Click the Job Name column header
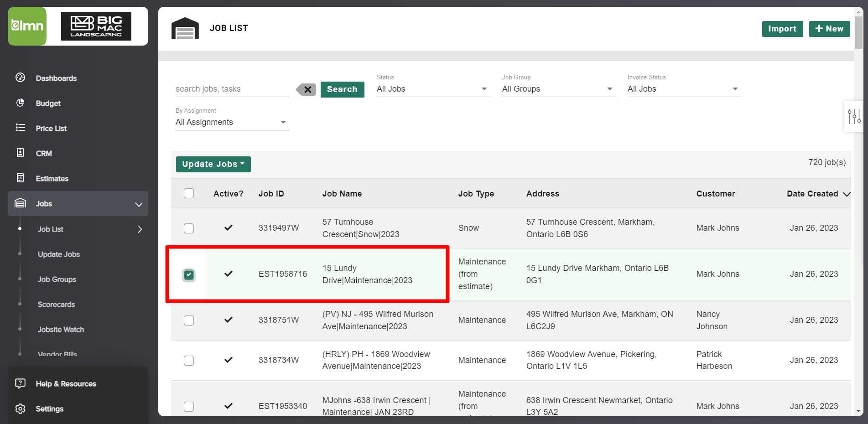The image size is (868, 424). coord(342,194)
